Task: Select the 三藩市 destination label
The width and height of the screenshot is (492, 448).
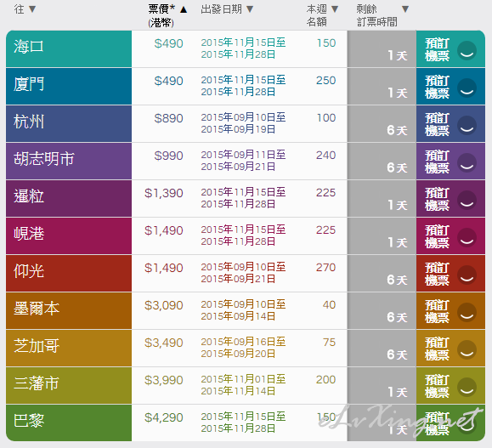Action: (37, 383)
